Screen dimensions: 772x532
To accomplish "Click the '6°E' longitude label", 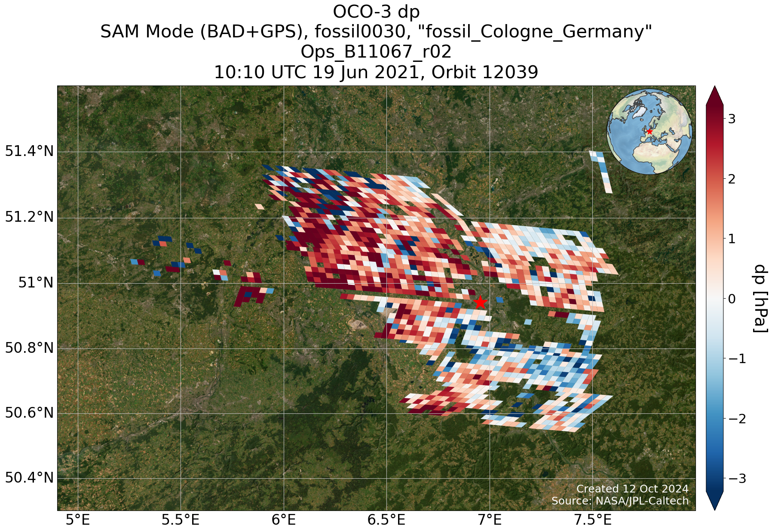I will [284, 521].
